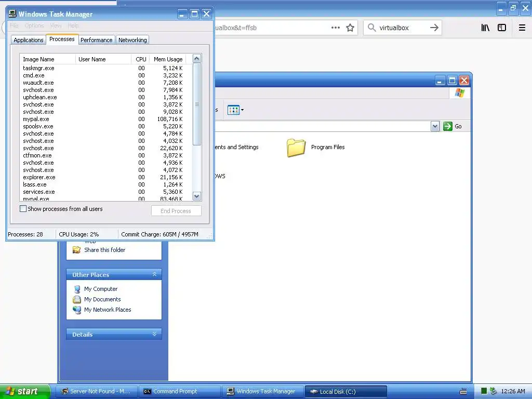This screenshot has width=532, height=399.
Task: Sort processes by User Name column
Action: pyautogui.click(x=103, y=59)
